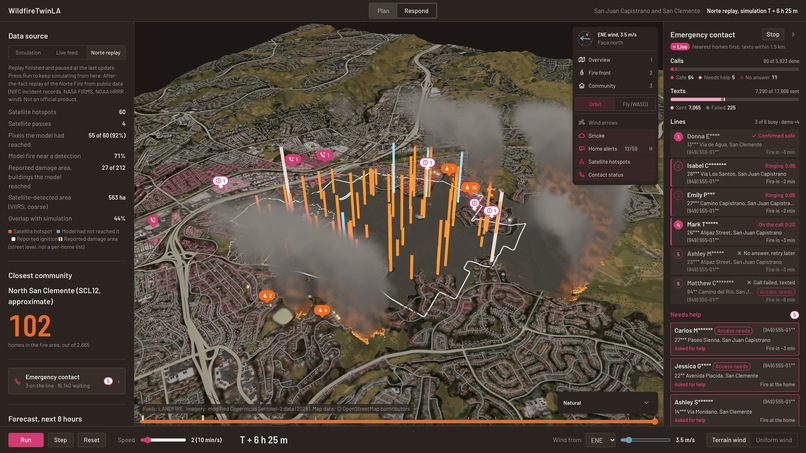
Task: Open the Natural map style dropdown
Action: pos(606,403)
